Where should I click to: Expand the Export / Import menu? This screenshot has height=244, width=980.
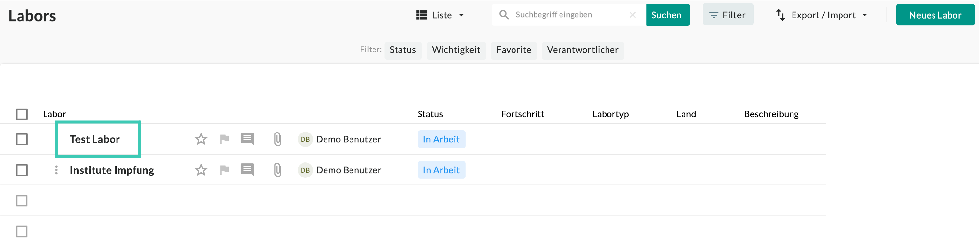click(822, 15)
